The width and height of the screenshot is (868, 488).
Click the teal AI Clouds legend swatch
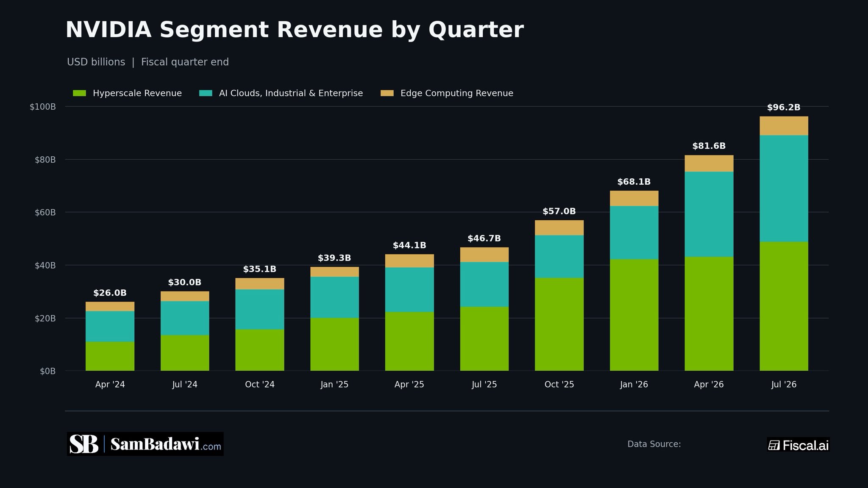pos(206,93)
